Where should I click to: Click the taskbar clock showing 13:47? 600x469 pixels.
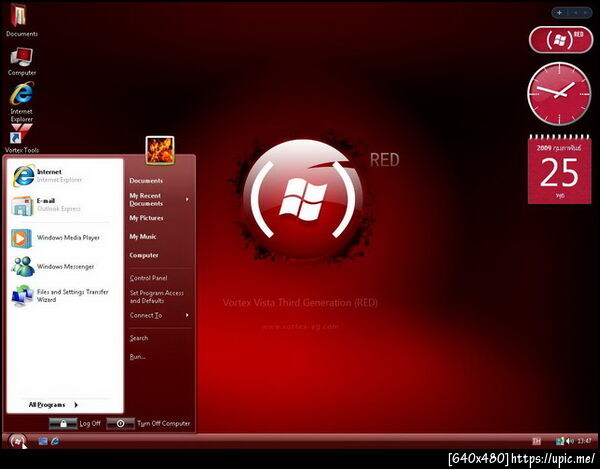point(584,441)
